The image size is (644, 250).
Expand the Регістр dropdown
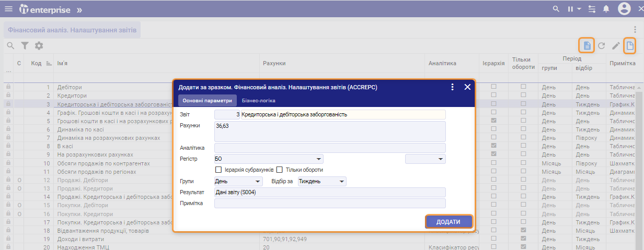click(x=318, y=159)
